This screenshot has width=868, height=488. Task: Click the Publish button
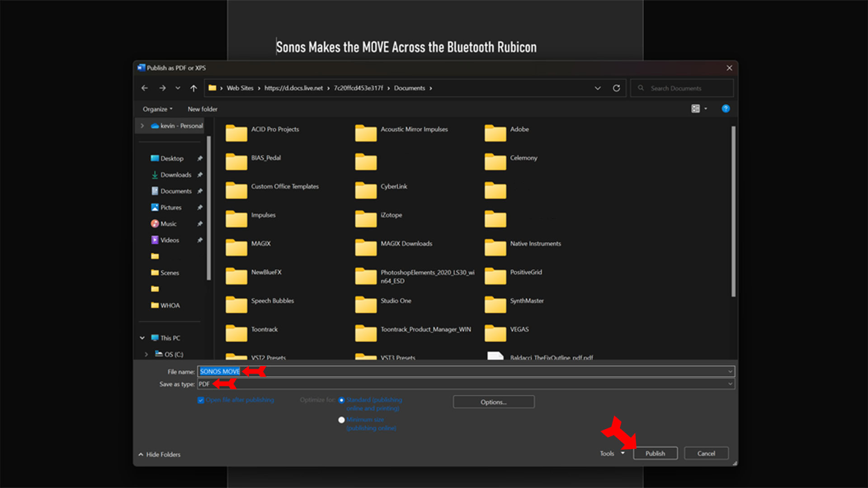click(x=655, y=453)
